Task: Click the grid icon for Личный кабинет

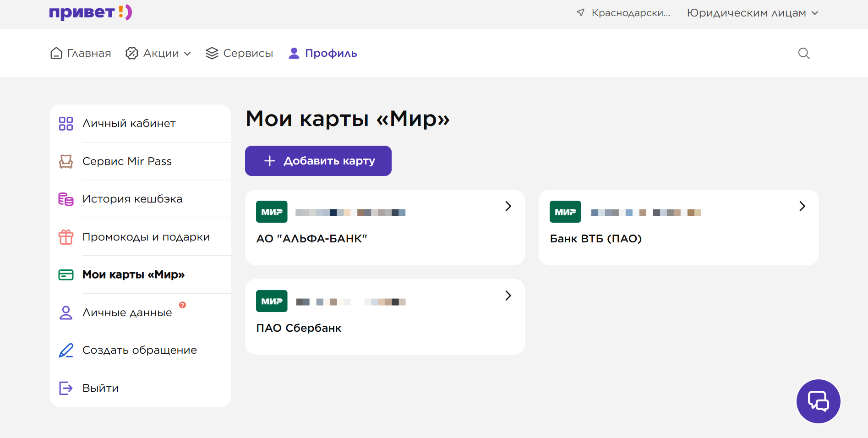Action: (66, 124)
